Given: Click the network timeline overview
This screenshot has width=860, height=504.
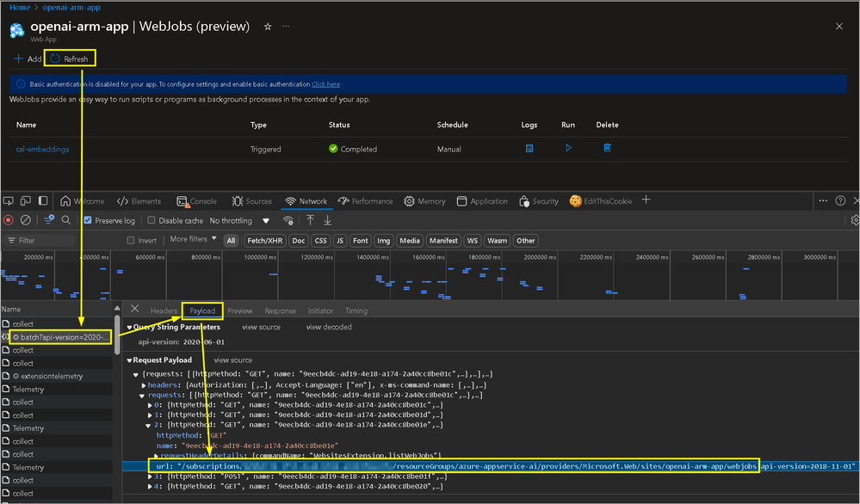Looking at the screenshot, I should [x=430, y=275].
